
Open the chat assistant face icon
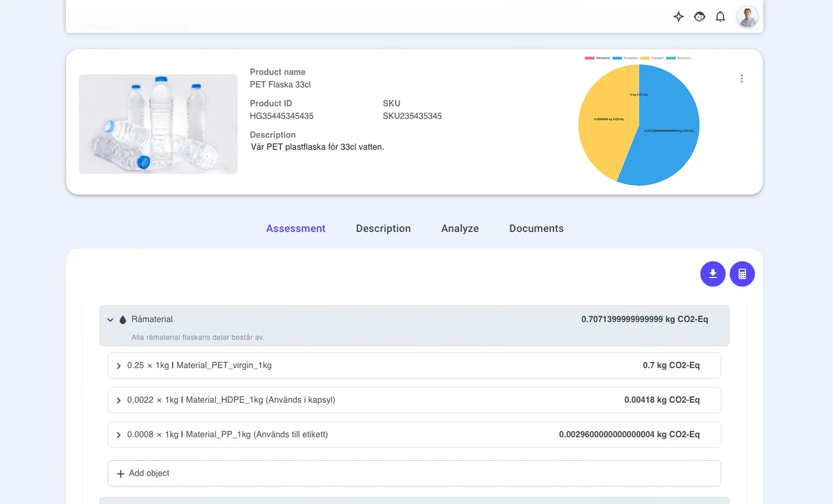699,17
